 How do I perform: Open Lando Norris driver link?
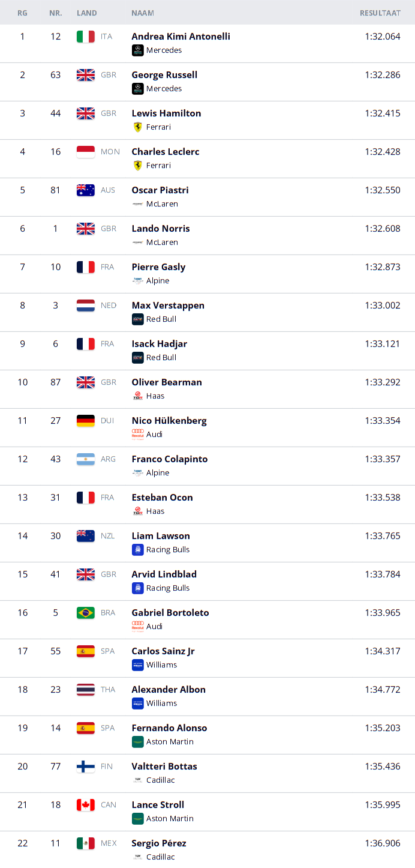point(161,229)
